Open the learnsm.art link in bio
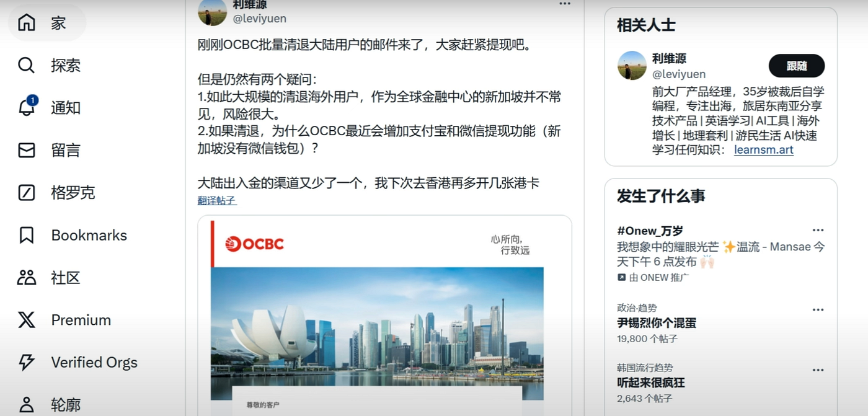The image size is (868, 416). (x=763, y=149)
